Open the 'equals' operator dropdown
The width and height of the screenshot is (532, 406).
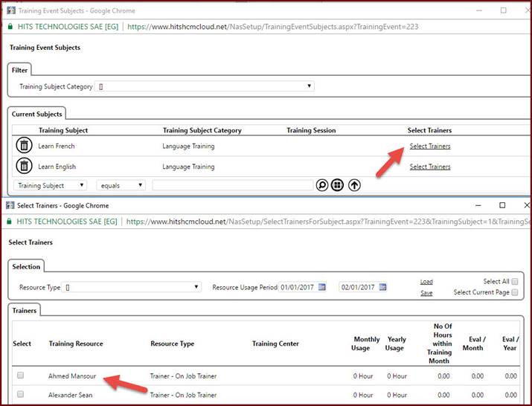[x=120, y=185]
